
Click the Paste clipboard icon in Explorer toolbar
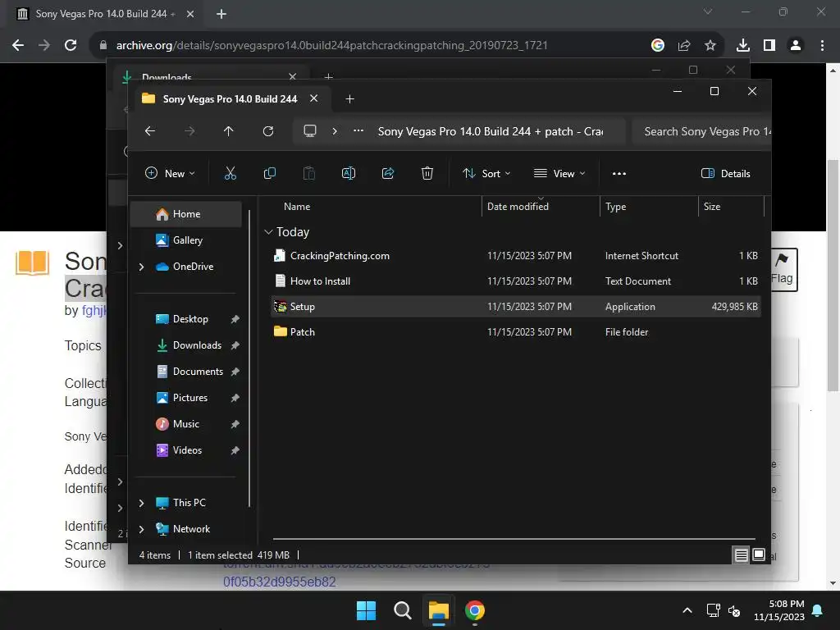point(309,173)
